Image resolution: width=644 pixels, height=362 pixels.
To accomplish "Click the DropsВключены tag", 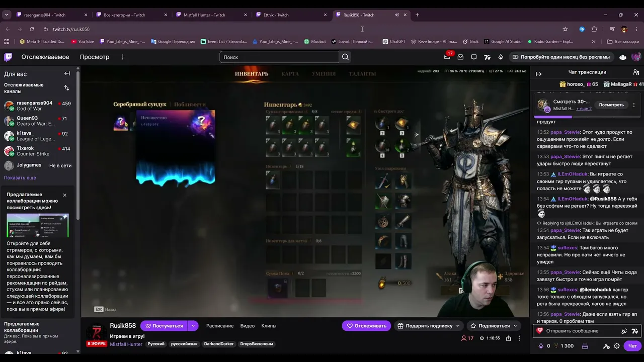I will click(257, 344).
